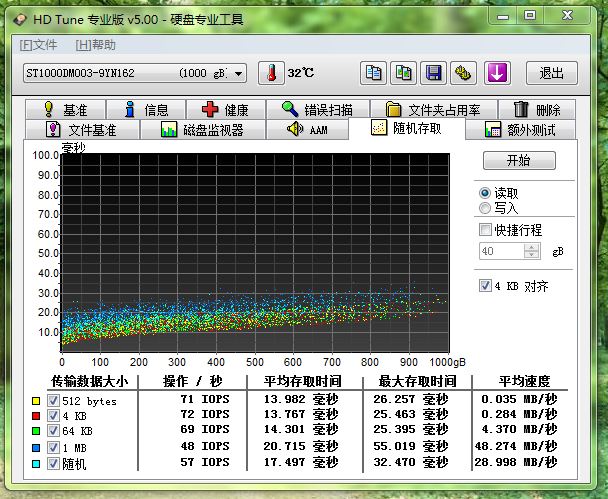Click the 传输数据大小 column header
The height and width of the screenshot is (499, 608).
tap(90, 381)
